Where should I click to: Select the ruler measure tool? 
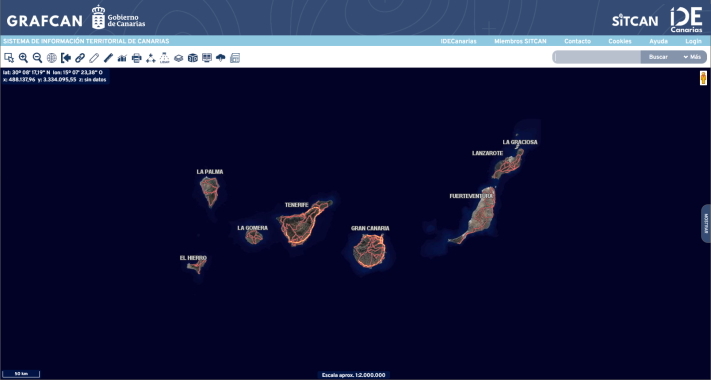(x=108, y=58)
